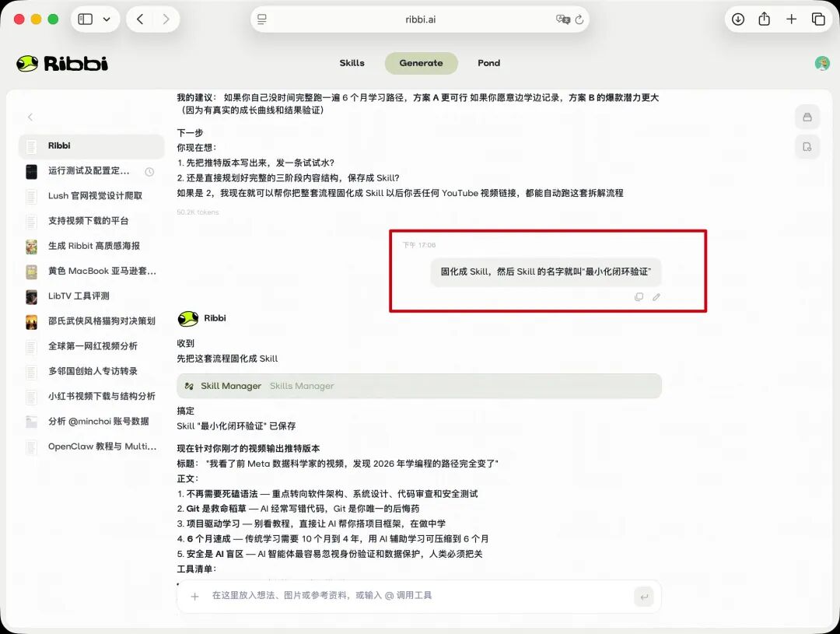Toggle the Safari sidebar visibility
840x634 pixels.
click(86, 19)
